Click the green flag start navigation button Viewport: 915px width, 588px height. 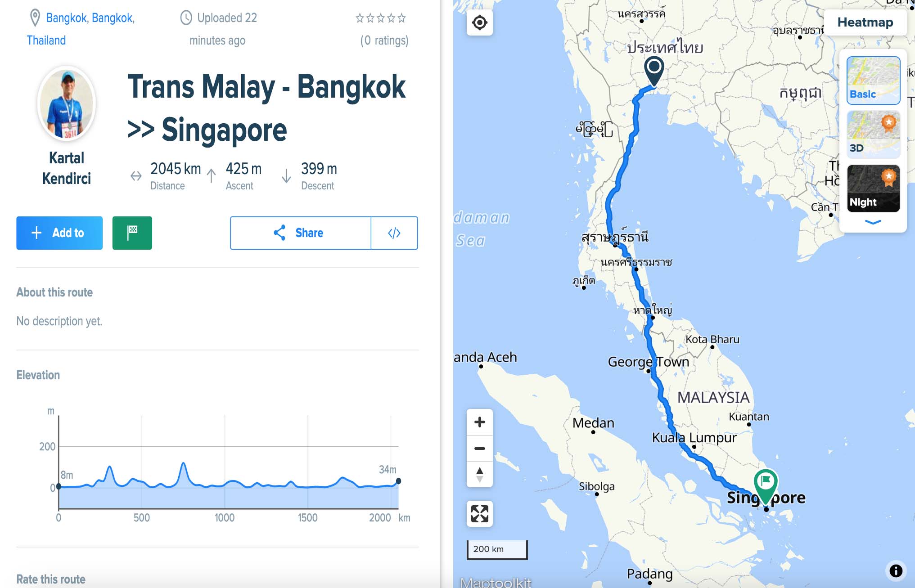click(132, 233)
